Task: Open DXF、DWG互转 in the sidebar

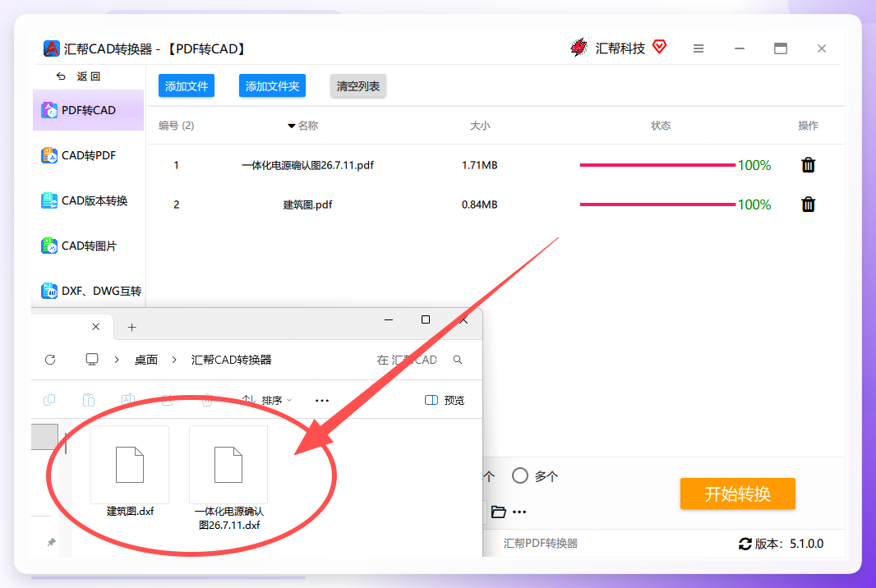Action: (88, 291)
